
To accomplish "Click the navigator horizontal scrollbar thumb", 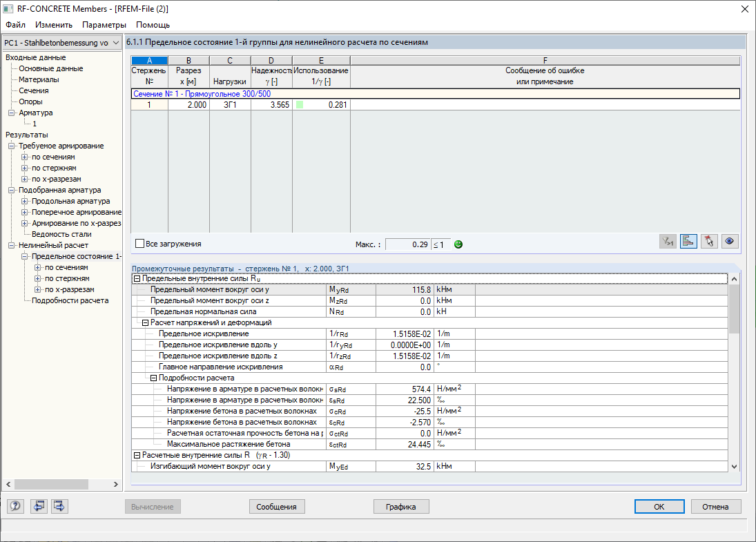I will coord(51,484).
